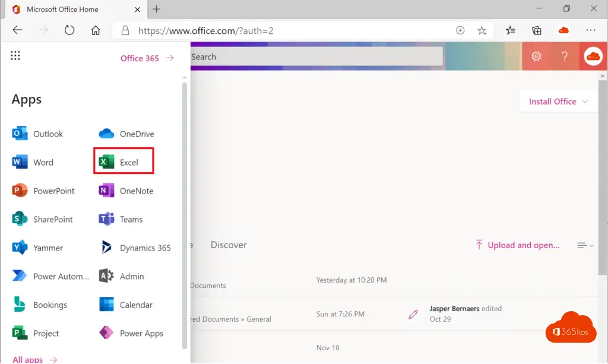The height and width of the screenshot is (364, 608).
Task: Open a new browser tab
Action: [156, 10]
